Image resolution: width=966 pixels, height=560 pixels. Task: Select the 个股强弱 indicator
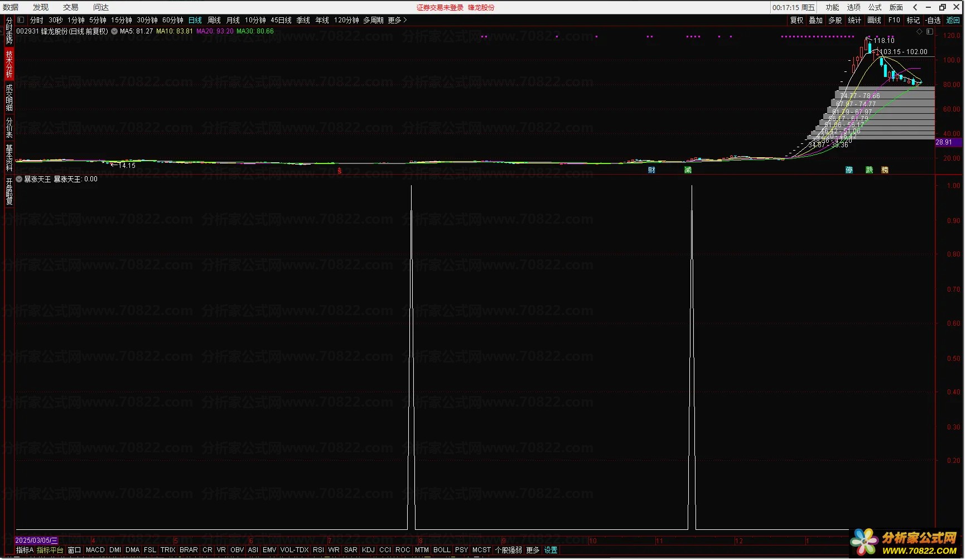(x=508, y=550)
